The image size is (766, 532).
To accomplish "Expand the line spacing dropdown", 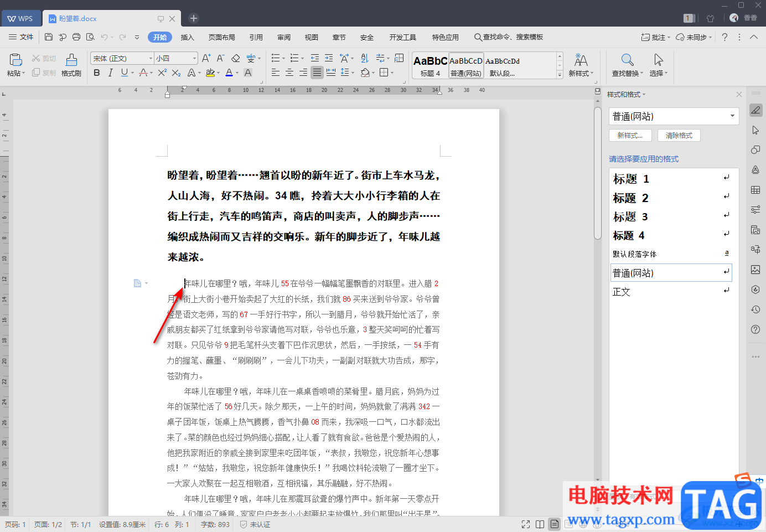I will click(353, 73).
